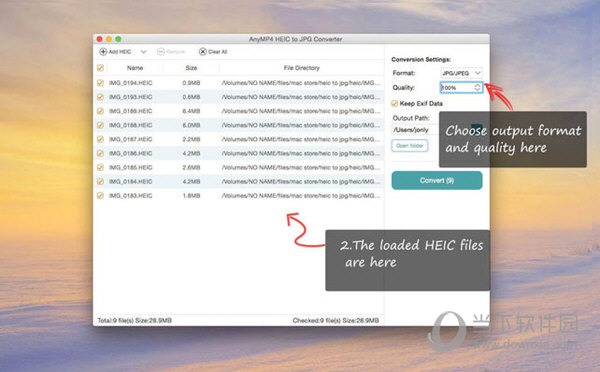The height and width of the screenshot is (372, 600).
Task: Open the Format JPG/JPEG dropdown
Action: (461, 73)
